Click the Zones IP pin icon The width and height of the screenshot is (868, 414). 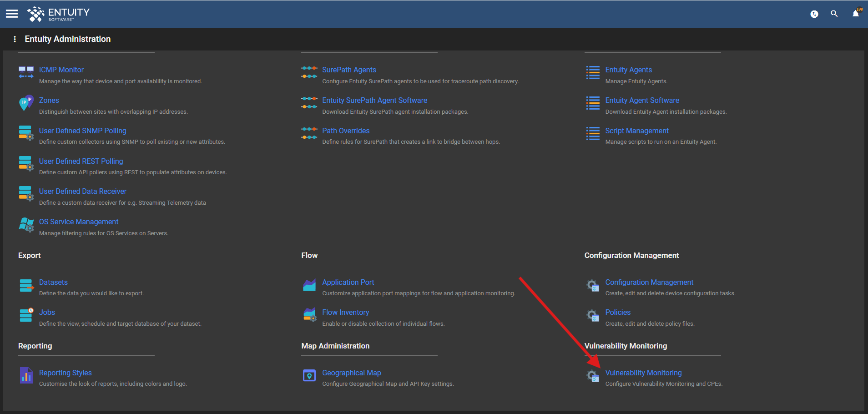[26, 103]
